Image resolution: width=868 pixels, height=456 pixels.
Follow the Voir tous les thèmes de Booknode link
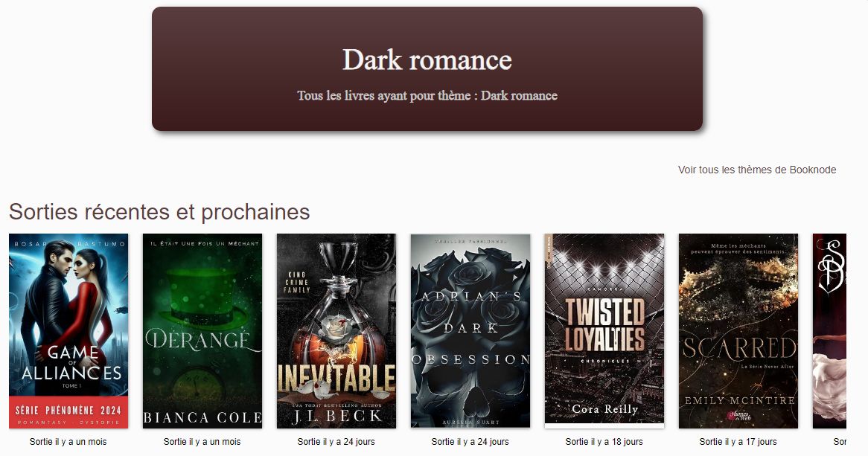pyautogui.click(x=757, y=170)
